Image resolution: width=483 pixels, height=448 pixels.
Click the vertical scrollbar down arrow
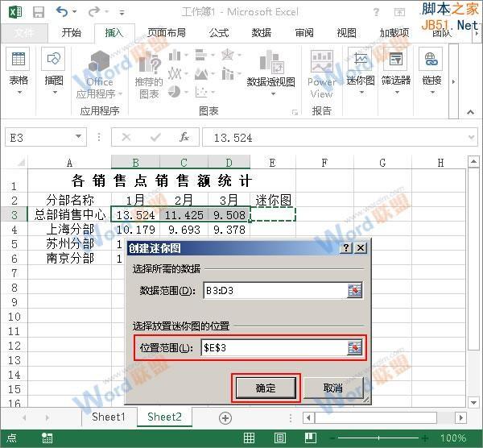tap(473, 402)
